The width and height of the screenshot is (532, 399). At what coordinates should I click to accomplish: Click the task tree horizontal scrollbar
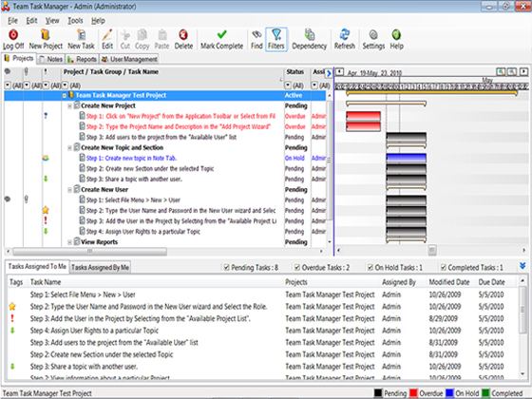pyautogui.click(x=89, y=252)
